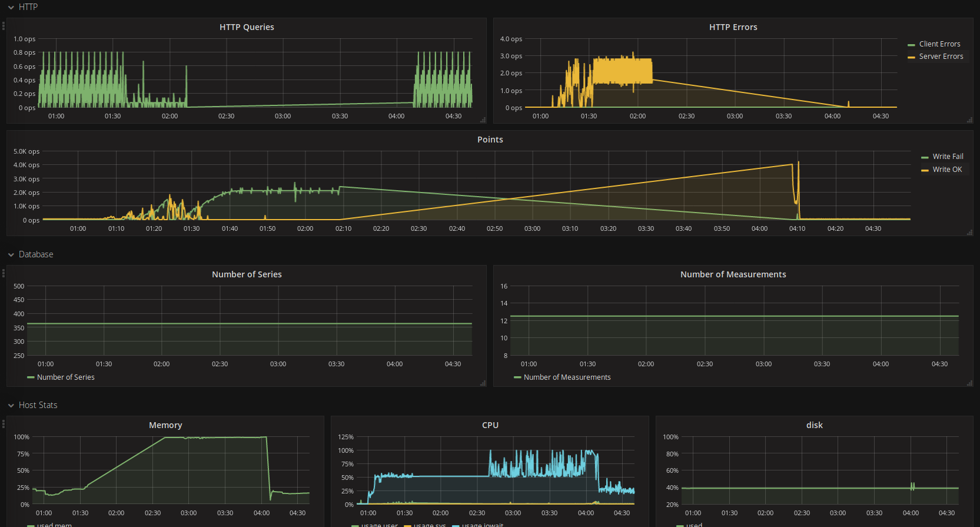This screenshot has width=980, height=527.
Task: Grab the Database row drag handle icon
Action: coord(3,273)
